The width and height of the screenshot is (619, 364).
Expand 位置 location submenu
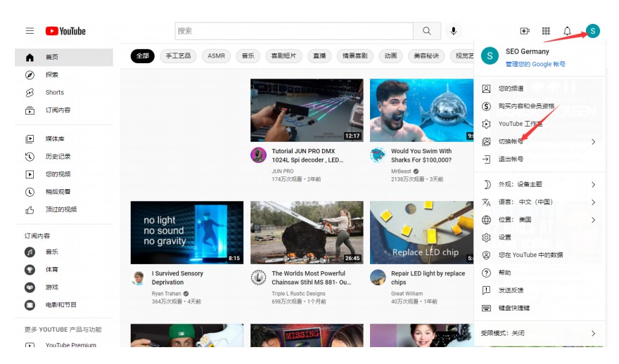(x=540, y=220)
